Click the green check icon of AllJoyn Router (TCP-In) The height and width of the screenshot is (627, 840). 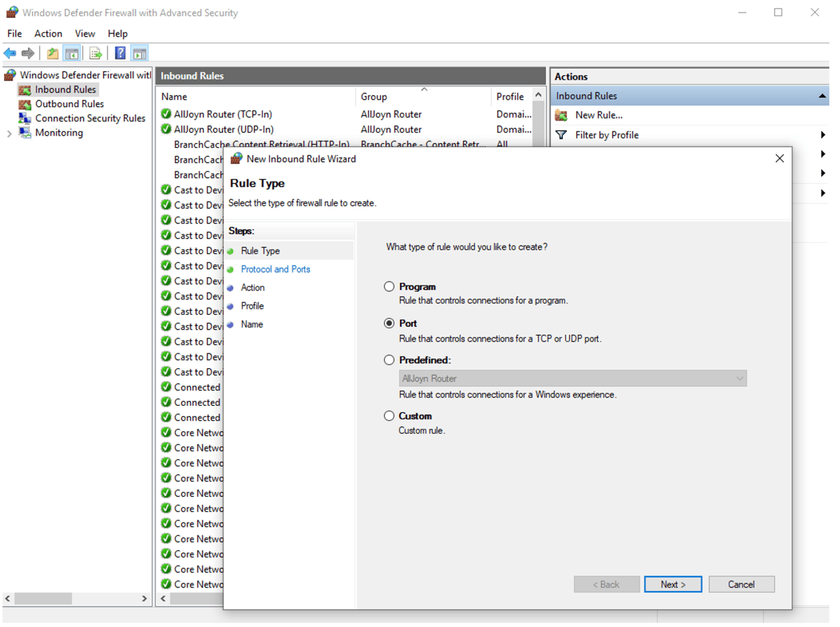[x=166, y=113]
